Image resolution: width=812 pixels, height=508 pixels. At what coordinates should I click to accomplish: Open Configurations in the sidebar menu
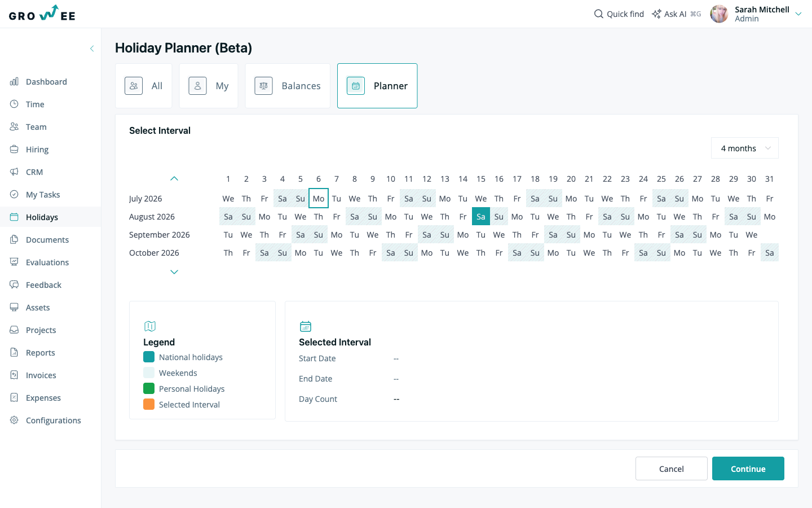51,421
